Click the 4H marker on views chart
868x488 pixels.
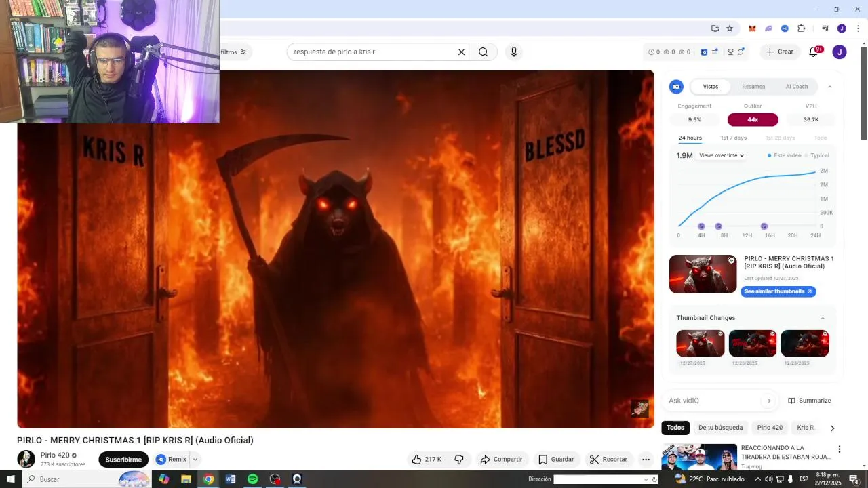[x=701, y=226]
